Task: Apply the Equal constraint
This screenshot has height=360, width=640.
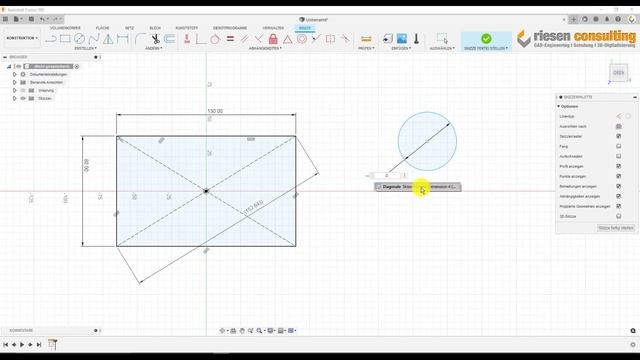Action: tap(230, 39)
